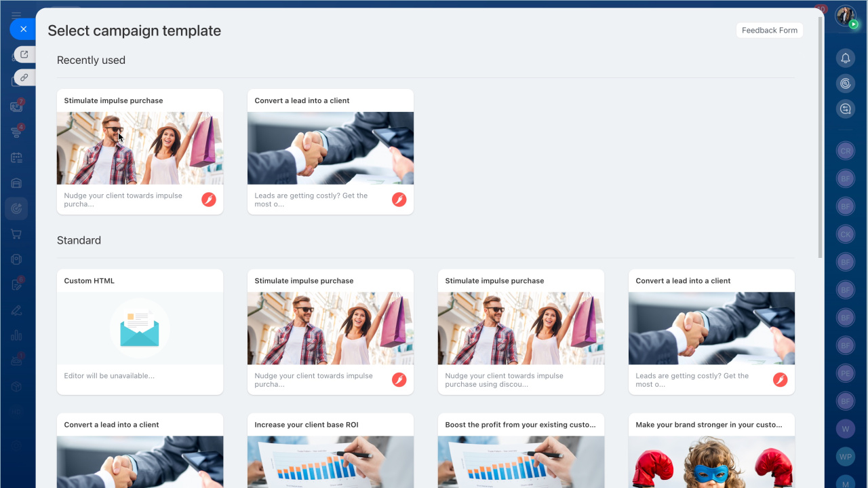Viewport: 868px width, 488px height.
Task: Click the CR contact avatar in right panel
Action: 845,151
